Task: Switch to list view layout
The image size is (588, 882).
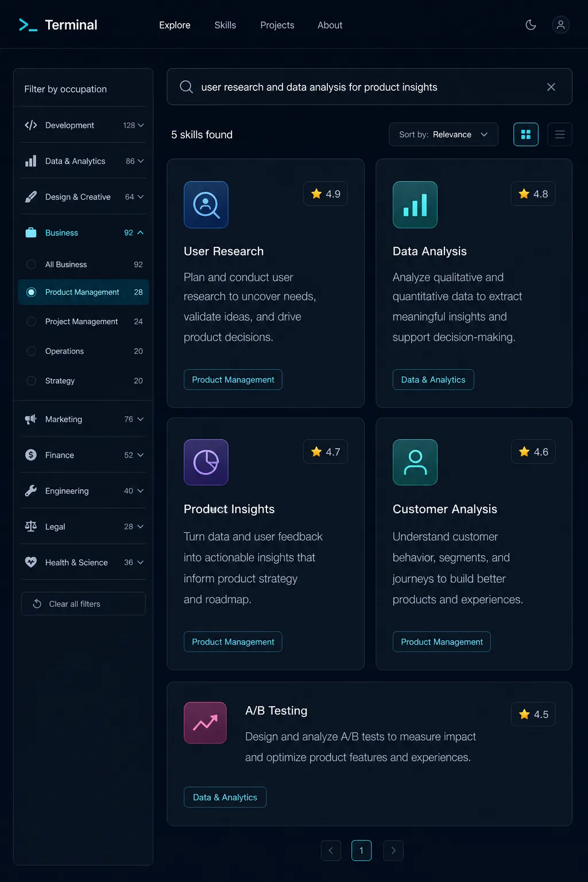Action: point(560,134)
